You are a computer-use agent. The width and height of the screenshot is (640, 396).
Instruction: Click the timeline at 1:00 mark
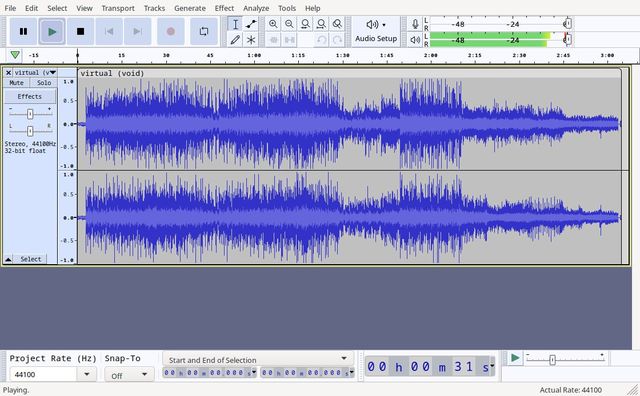click(x=254, y=56)
